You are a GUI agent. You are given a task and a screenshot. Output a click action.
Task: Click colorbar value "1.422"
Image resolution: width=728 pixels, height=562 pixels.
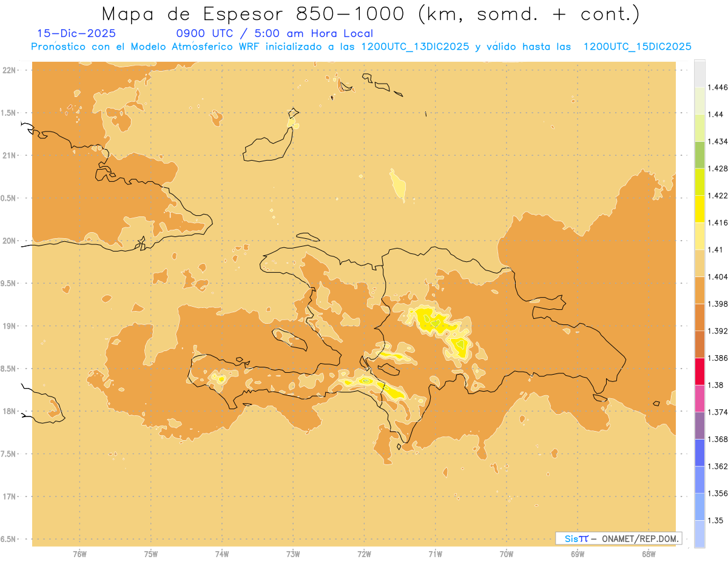(x=718, y=196)
